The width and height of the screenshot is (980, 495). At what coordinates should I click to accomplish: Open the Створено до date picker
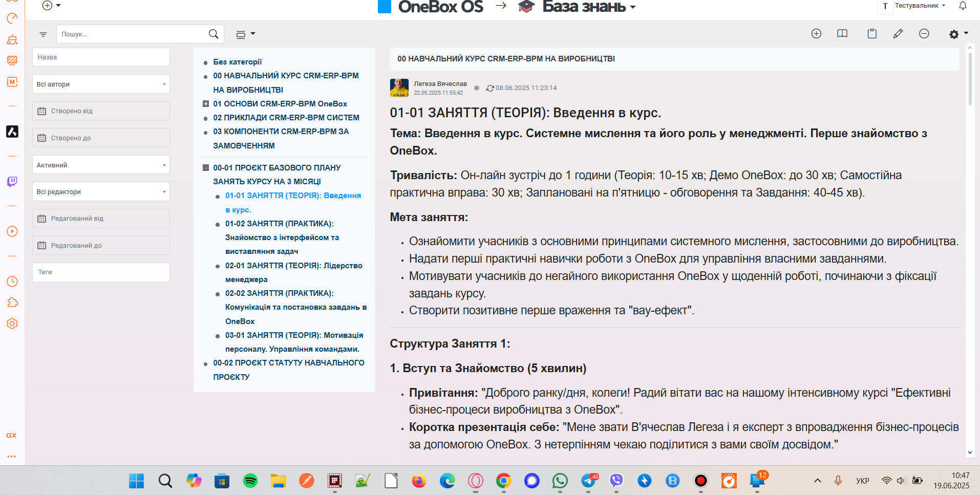point(101,138)
